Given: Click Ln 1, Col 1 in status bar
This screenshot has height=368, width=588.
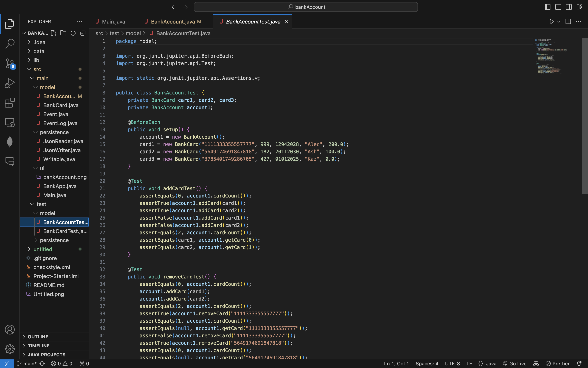Looking at the screenshot, I should [396, 364].
